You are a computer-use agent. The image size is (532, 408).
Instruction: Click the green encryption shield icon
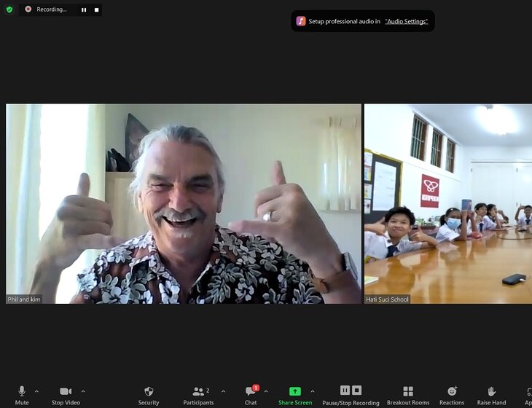pyautogui.click(x=9, y=9)
